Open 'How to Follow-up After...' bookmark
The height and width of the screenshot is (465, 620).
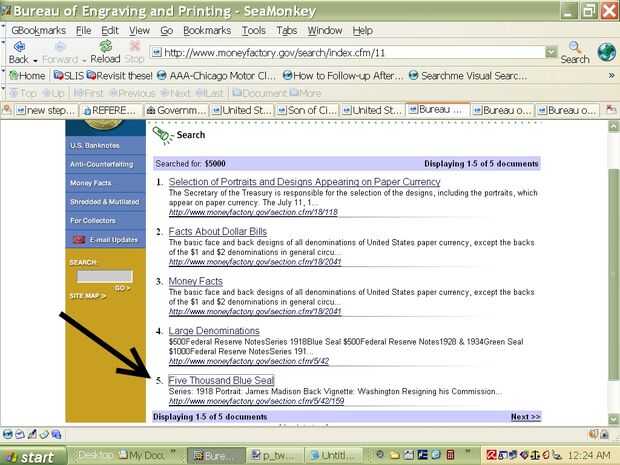coord(343,76)
